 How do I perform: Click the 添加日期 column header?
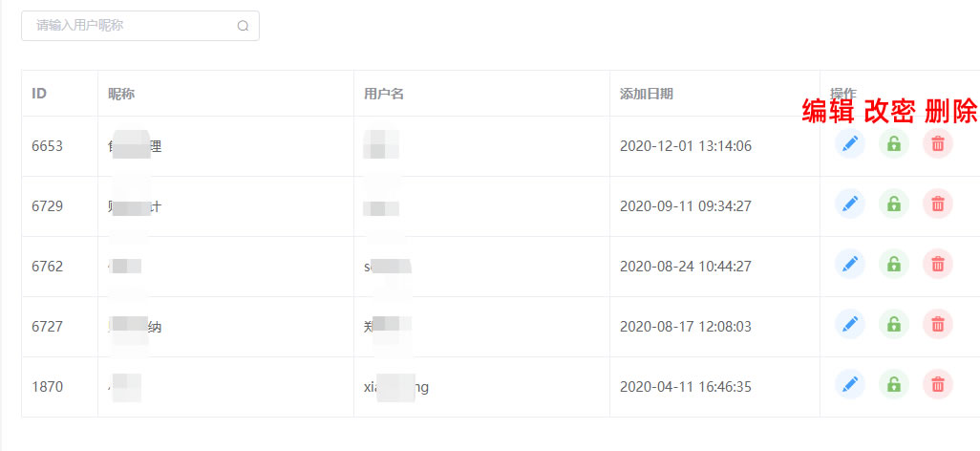647,94
